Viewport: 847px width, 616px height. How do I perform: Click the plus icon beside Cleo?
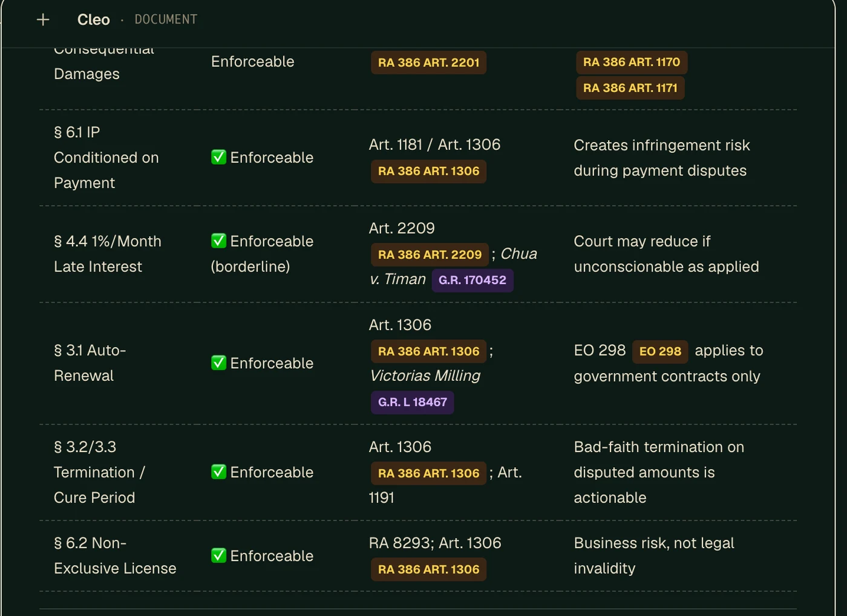coord(43,20)
